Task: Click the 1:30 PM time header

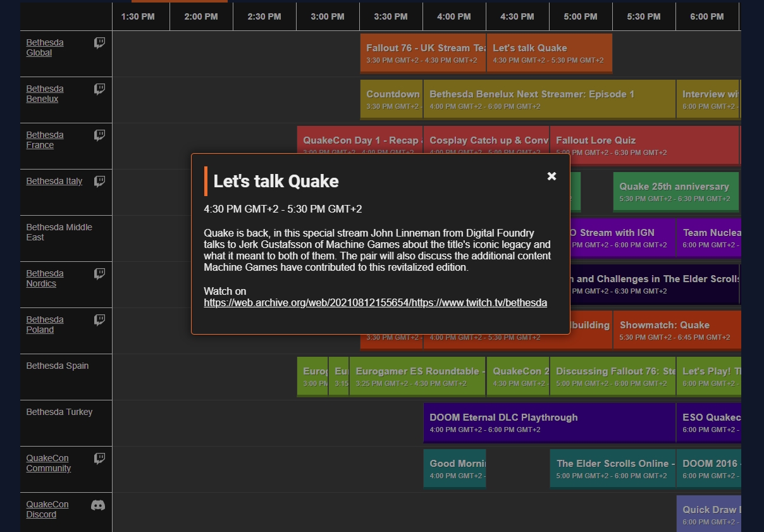Action: tap(138, 16)
